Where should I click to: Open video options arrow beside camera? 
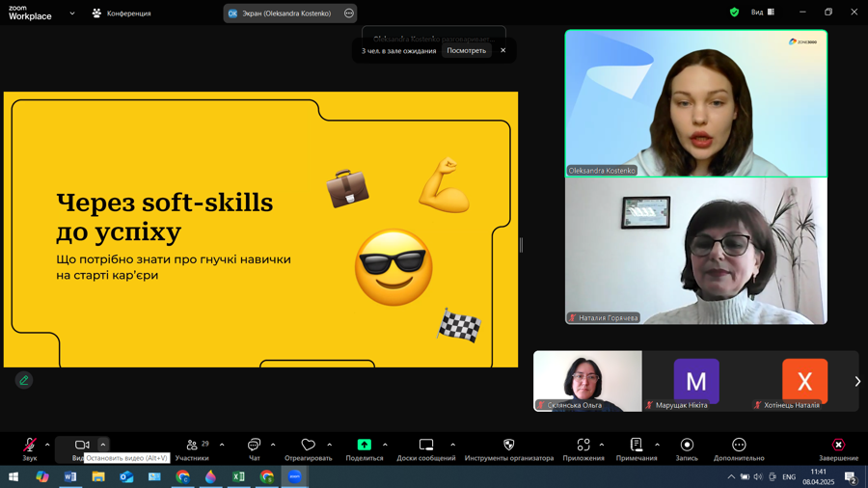103,445
